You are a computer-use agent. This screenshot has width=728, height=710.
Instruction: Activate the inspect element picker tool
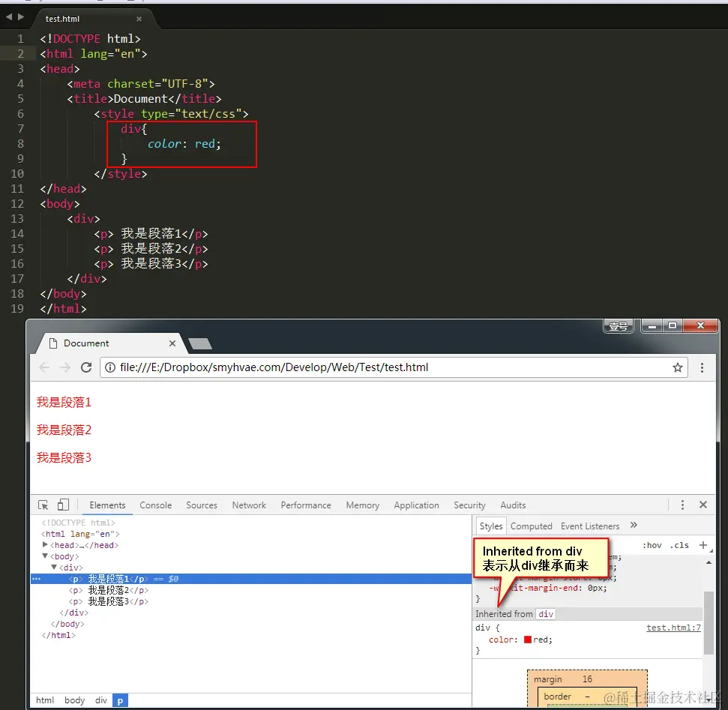pyautogui.click(x=43, y=505)
